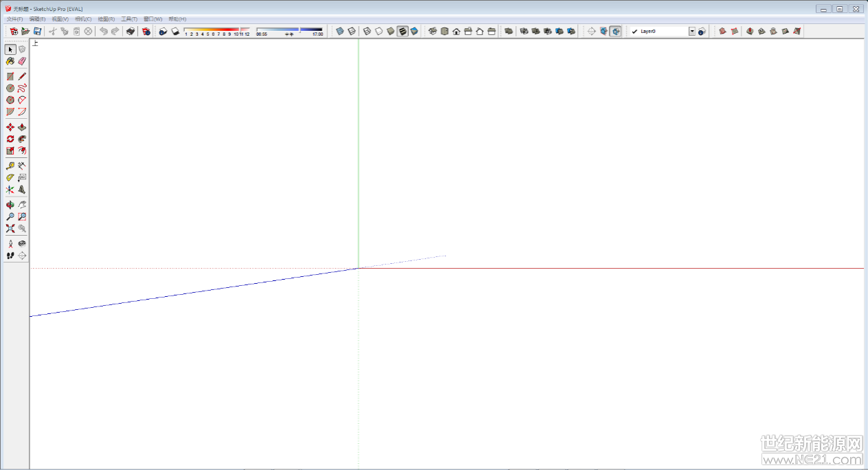
Task: Select the Freehand drawing tool
Action: (x=22, y=88)
